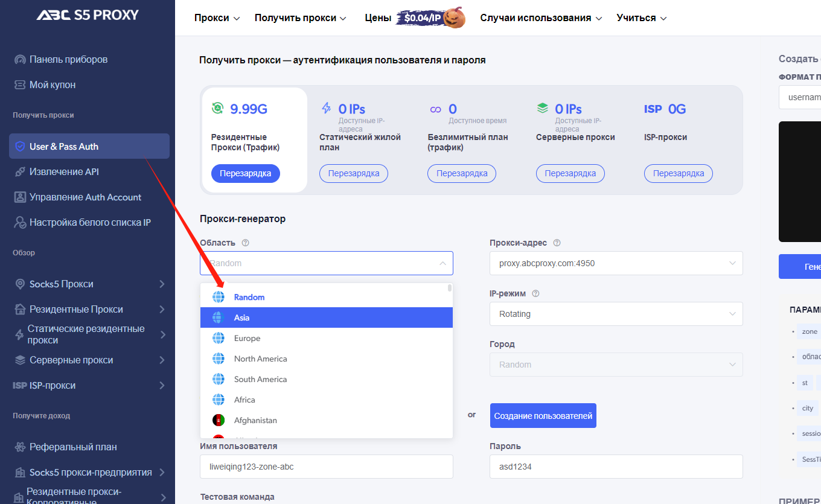The image size is (821, 504).
Task: Click the whitelist icon beside Настройка белого списка IP
Action: coord(20,223)
